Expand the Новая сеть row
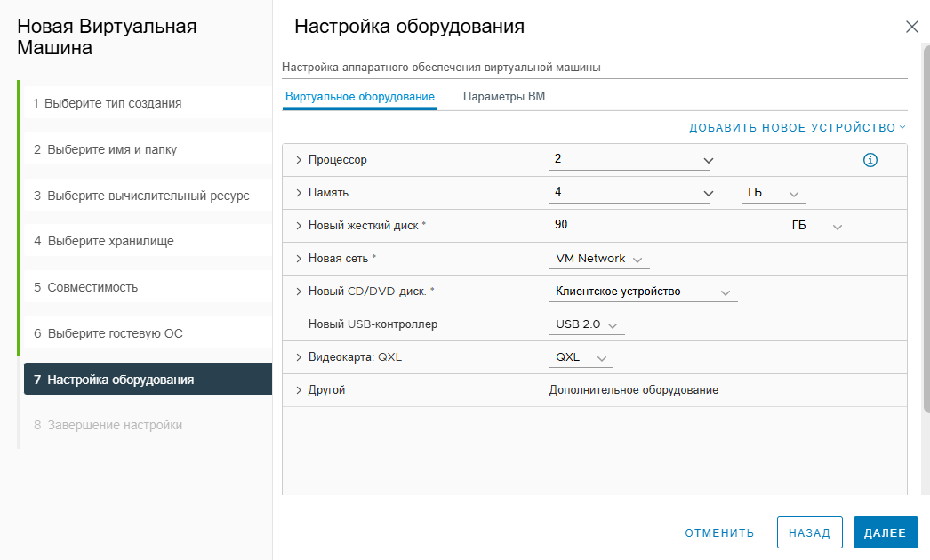 tap(299, 259)
